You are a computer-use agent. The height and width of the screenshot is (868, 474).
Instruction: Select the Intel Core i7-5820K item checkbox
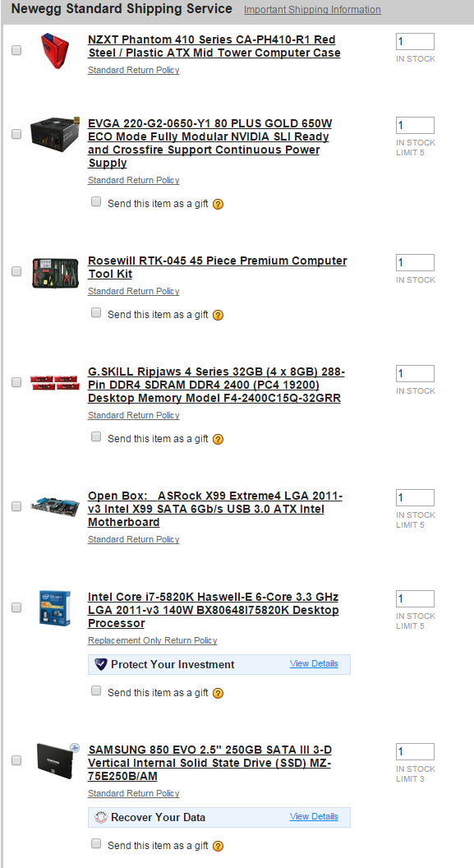point(16,607)
